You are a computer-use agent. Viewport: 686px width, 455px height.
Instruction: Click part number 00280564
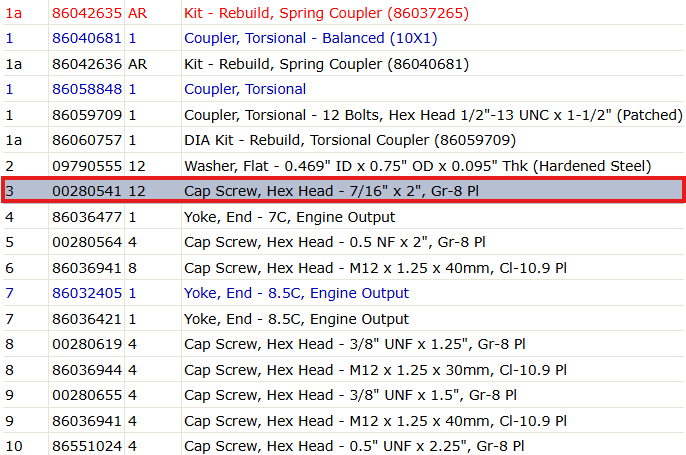point(87,242)
